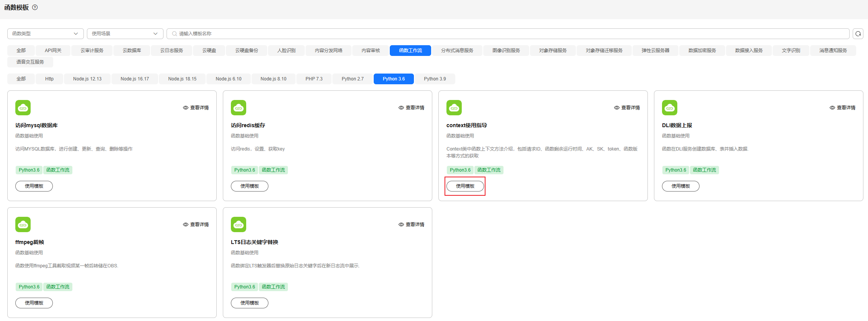Use the context使用指导 template
This screenshot has width=868, height=321.
click(465, 186)
